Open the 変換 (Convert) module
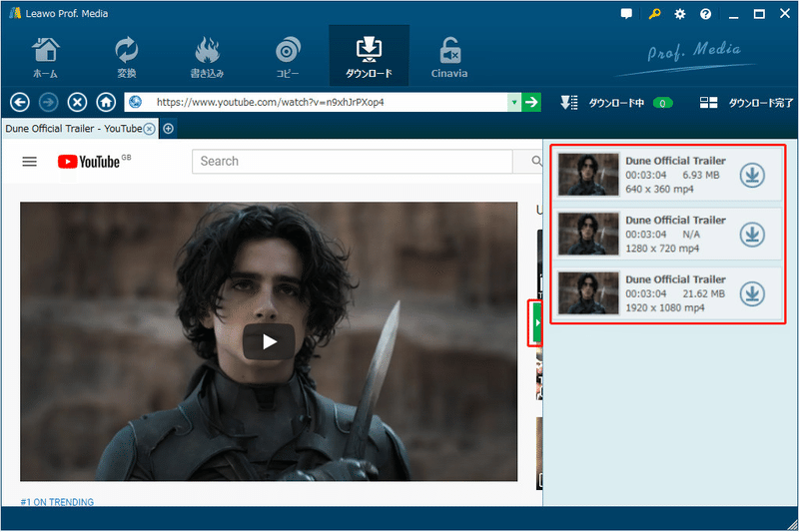Viewport: 799px width, 532px height. 127,57
